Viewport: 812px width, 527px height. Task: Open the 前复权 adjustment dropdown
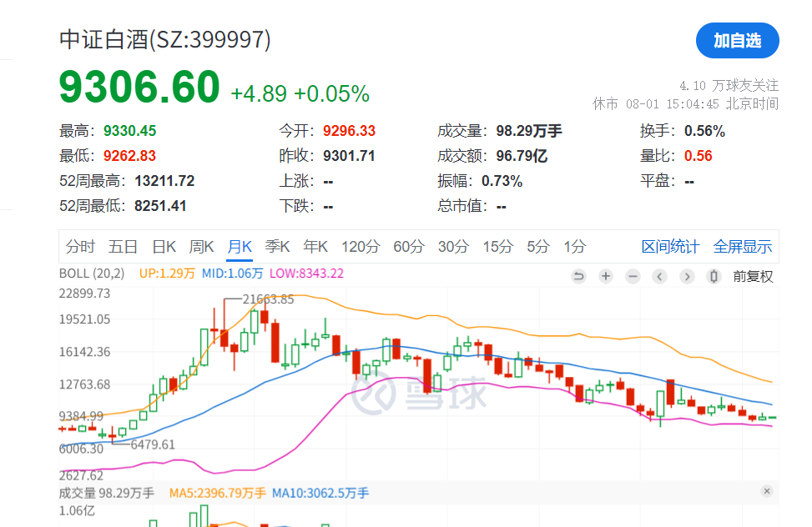pyautogui.click(x=753, y=277)
